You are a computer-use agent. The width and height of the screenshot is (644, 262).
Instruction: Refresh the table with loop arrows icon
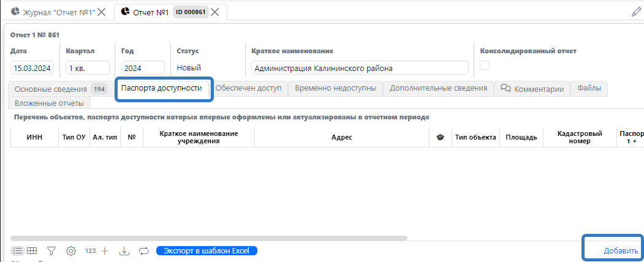[x=144, y=250]
